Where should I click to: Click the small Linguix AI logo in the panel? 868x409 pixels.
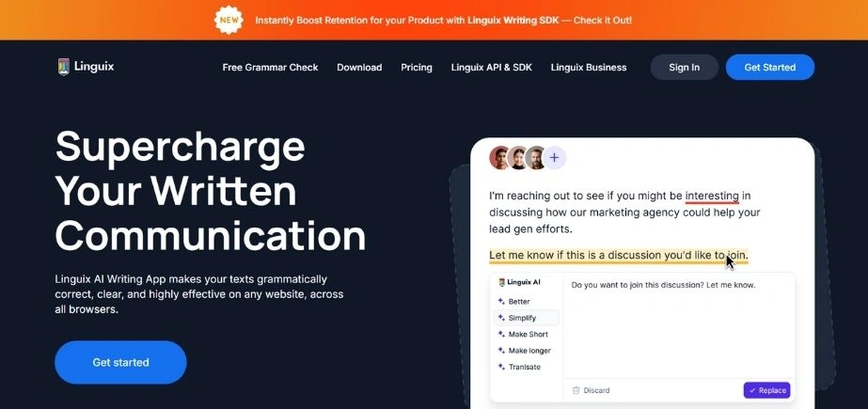(501, 282)
